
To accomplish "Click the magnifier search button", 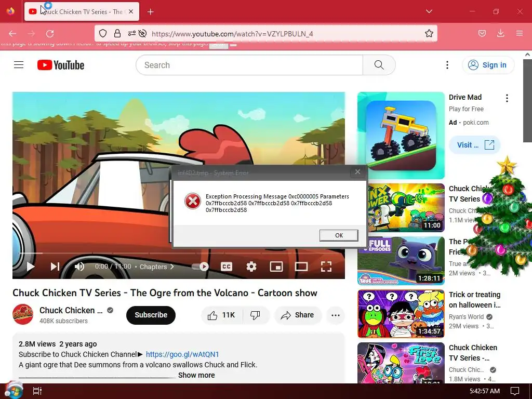I will pos(379,65).
